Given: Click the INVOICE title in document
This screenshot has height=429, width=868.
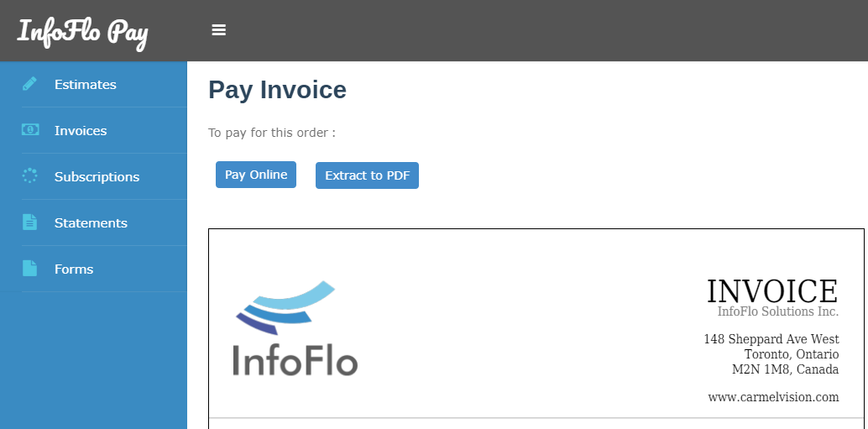Looking at the screenshot, I should 772,290.
